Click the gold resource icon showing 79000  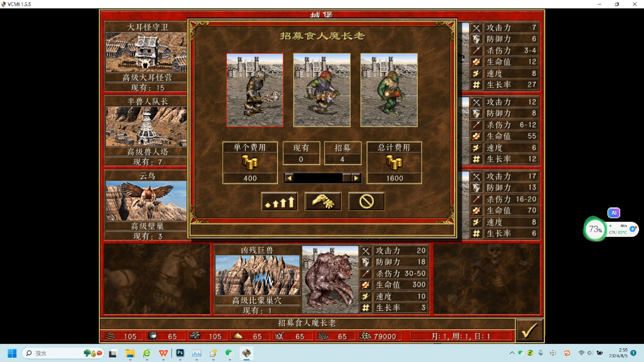coord(366,336)
